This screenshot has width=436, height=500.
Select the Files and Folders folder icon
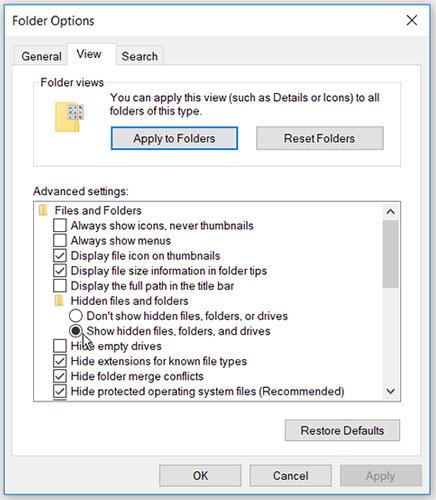click(43, 210)
